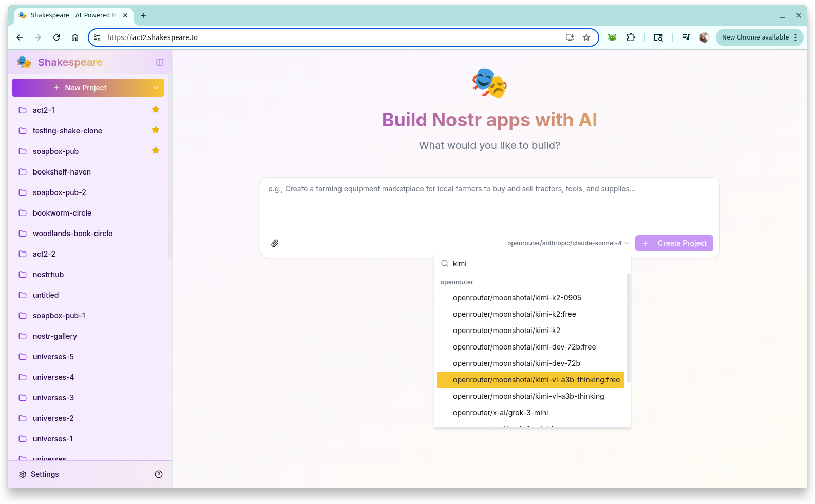Click the Create Project button
The width and height of the screenshot is (815, 504).
(674, 243)
